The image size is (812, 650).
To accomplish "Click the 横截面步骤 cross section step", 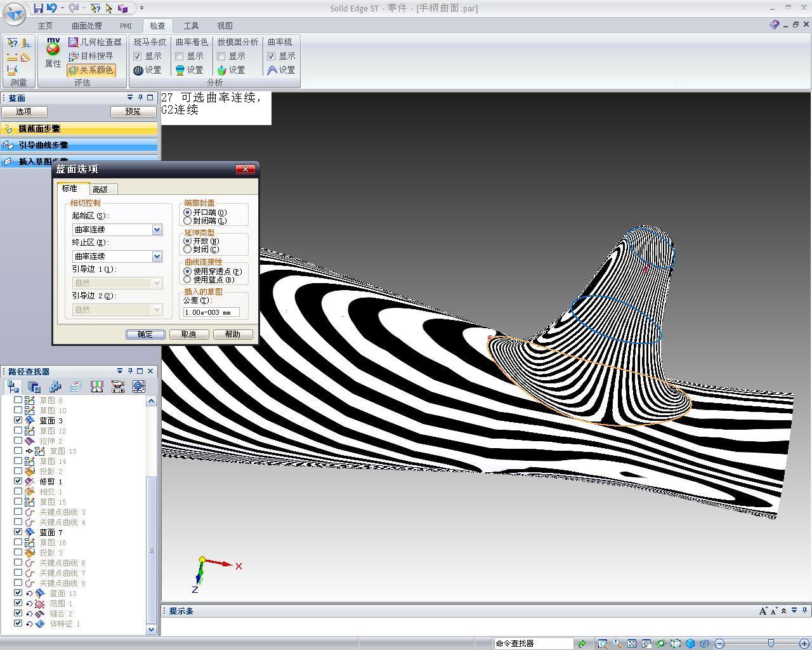I will coord(79,129).
